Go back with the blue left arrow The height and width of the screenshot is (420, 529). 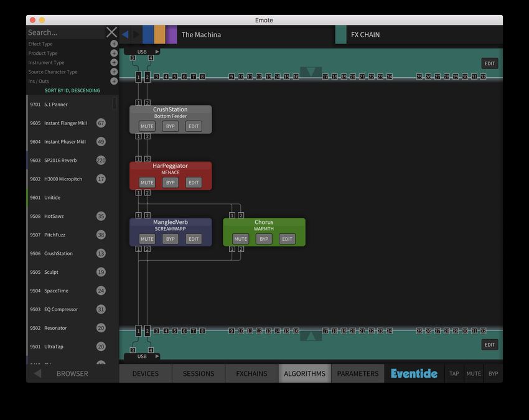pos(125,34)
